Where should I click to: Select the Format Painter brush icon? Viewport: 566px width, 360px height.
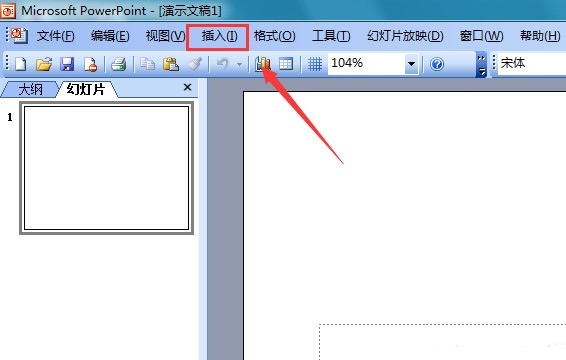[x=195, y=64]
